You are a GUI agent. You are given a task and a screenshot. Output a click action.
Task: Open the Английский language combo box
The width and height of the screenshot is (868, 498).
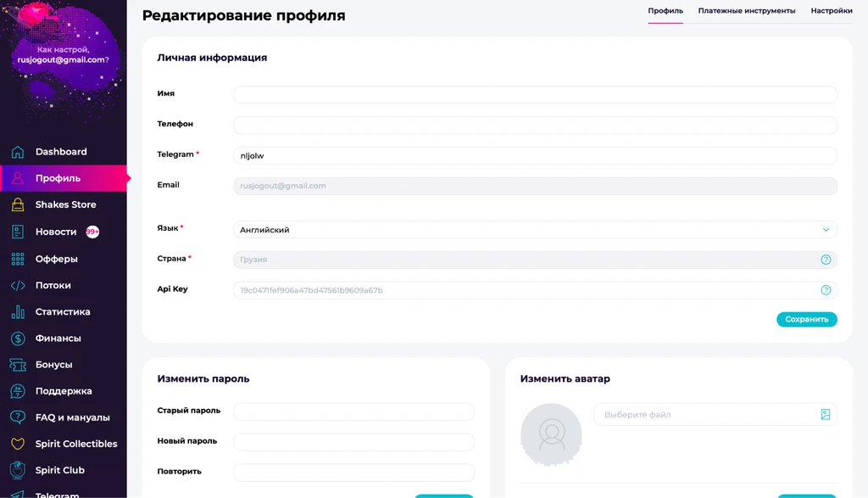pos(535,229)
